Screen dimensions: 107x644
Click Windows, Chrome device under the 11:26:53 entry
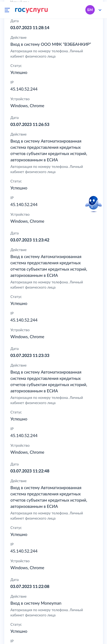click(27, 221)
